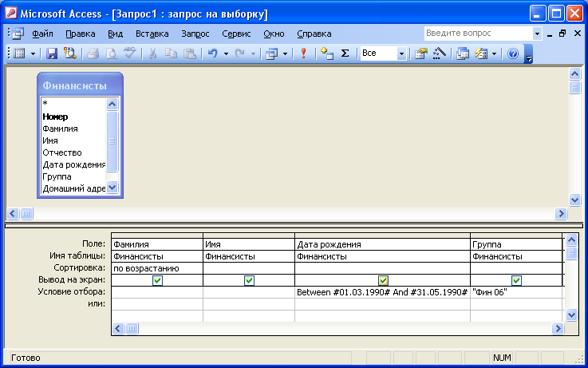Select Отчество field in Финансисты list
Viewport: 588px width, 368px height.
(62, 152)
